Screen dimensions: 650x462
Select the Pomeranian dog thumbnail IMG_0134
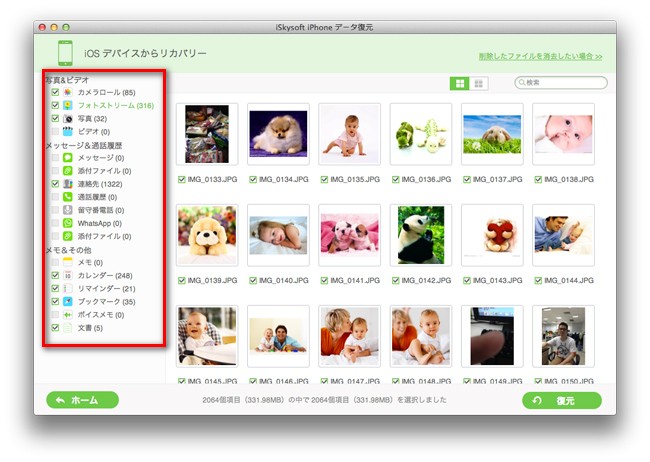(x=278, y=134)
